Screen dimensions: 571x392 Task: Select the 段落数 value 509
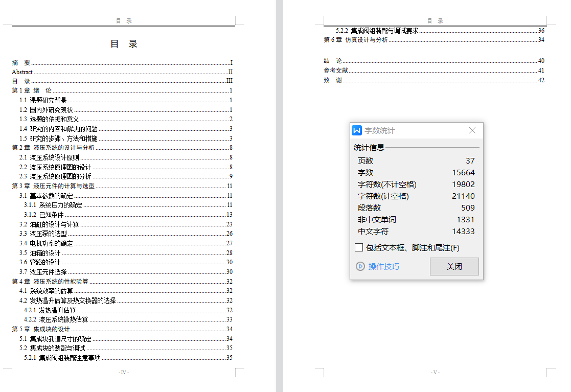click(x=468, y=207)
